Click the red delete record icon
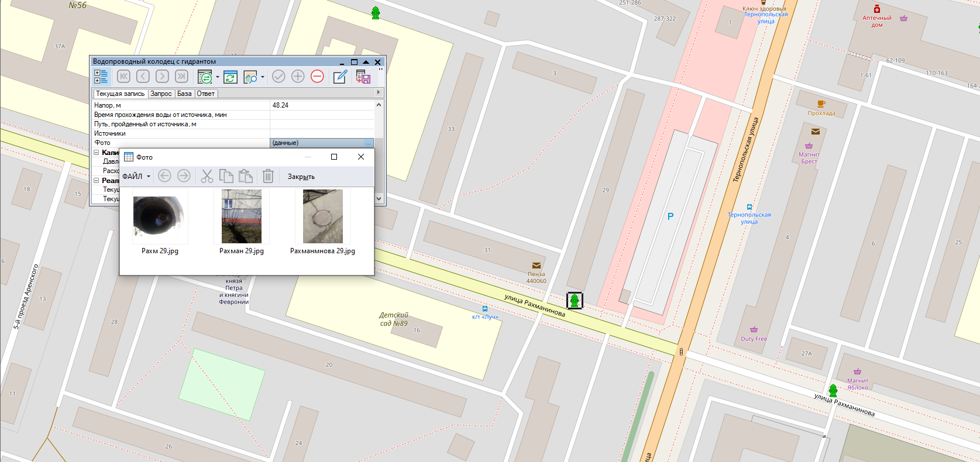The width and height of the screenshot is (980, 462). pyautogui.click(x=317, y=77)
